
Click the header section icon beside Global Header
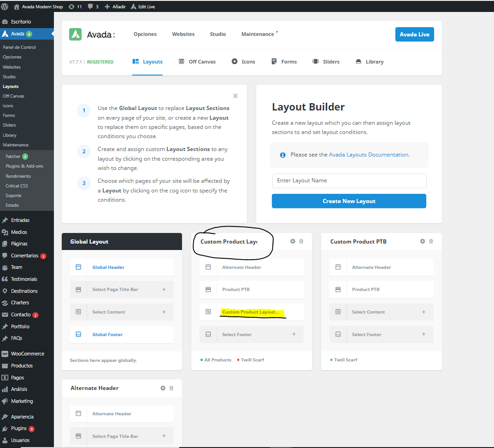click(78, 267)
